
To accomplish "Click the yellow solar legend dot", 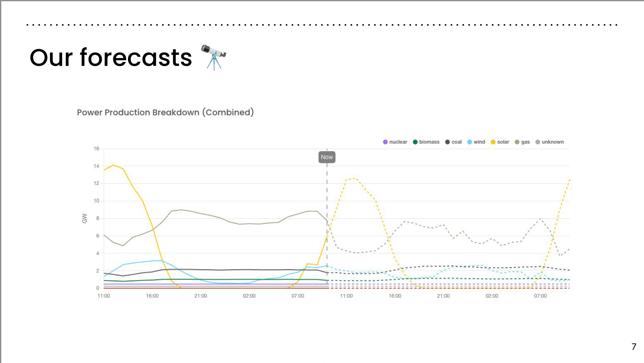I will coord(493,142).
